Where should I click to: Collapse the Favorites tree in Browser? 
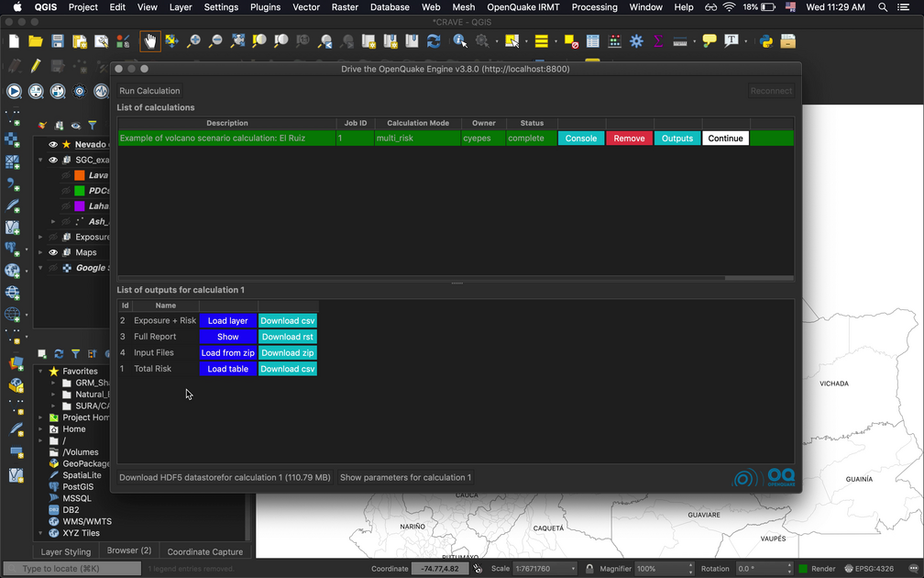click(x=40, y=372)
